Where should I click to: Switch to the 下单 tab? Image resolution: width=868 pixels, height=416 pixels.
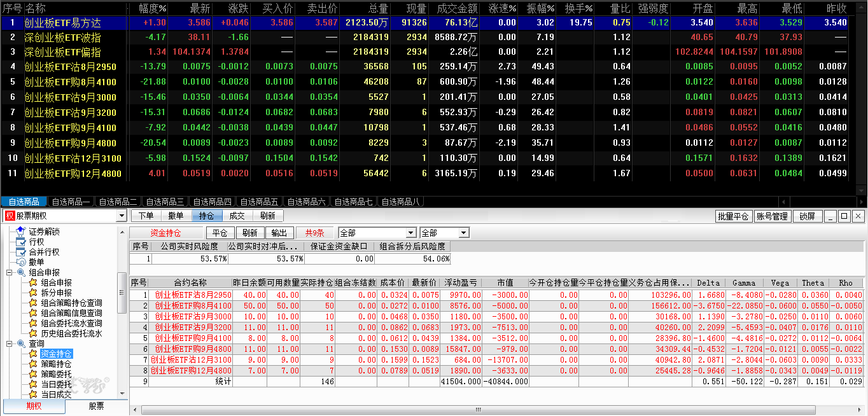(x=146, y=216)
